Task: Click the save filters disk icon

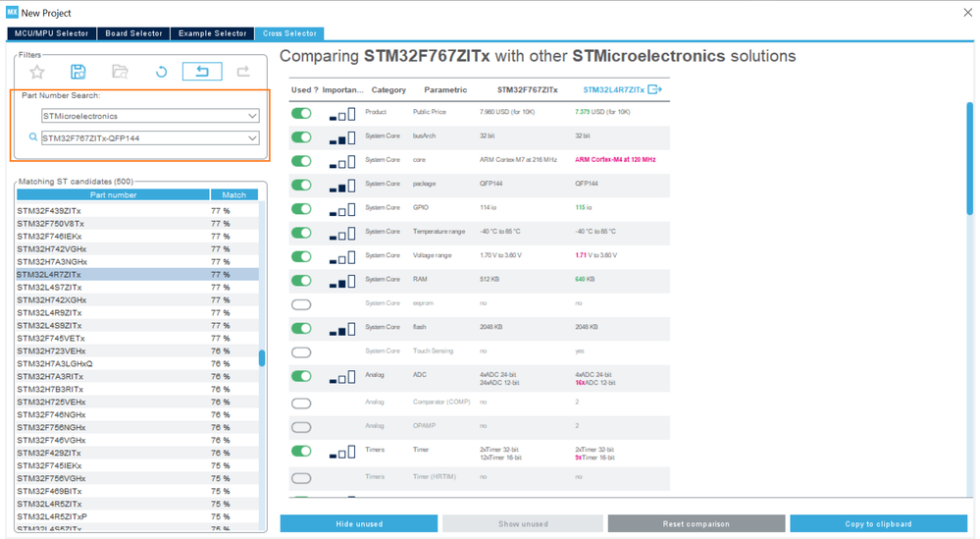Action: point(78,72)
